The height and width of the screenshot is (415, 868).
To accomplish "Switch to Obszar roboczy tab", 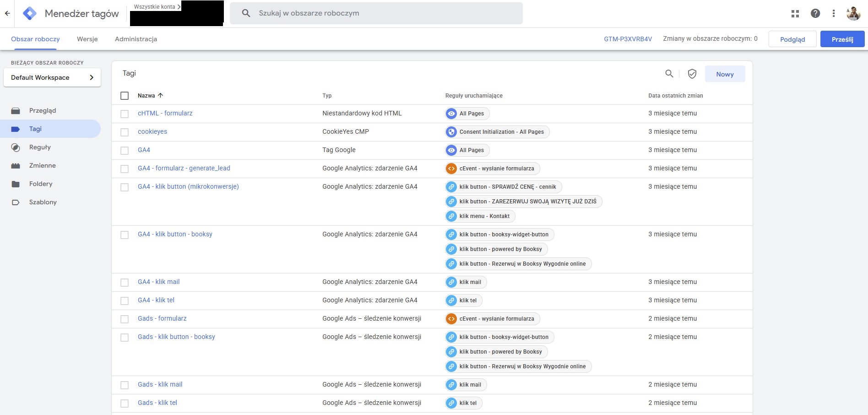I will [x=35, y=39].
